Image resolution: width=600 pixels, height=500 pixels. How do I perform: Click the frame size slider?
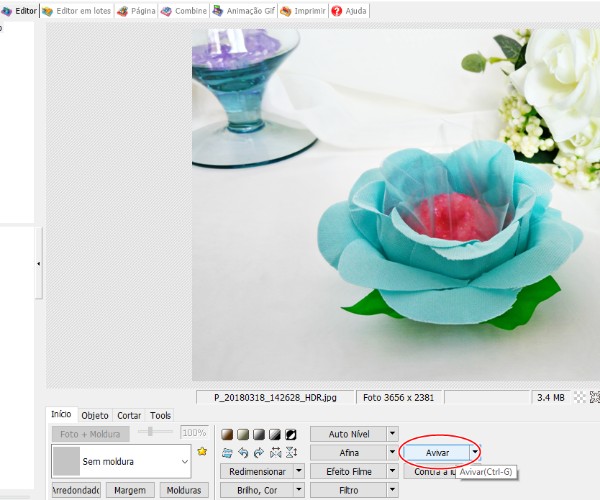(152, 432)
